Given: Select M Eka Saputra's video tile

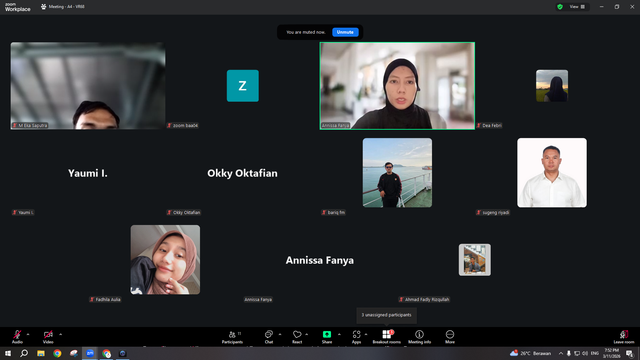Looking at the screenshot, I should coord(88,86).
